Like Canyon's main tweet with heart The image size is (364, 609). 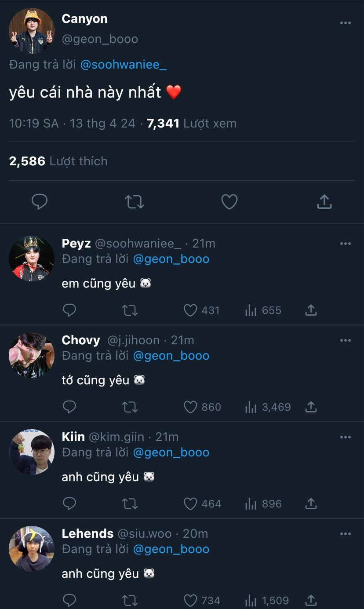pyautogui.click(x=229, y=202)
